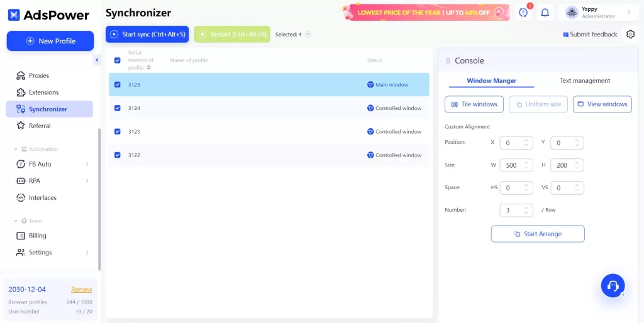Image resolution: width=644 pixels, height=323 pixels.
Task: Expand the RPA submenu chevron
Action: 87,180
